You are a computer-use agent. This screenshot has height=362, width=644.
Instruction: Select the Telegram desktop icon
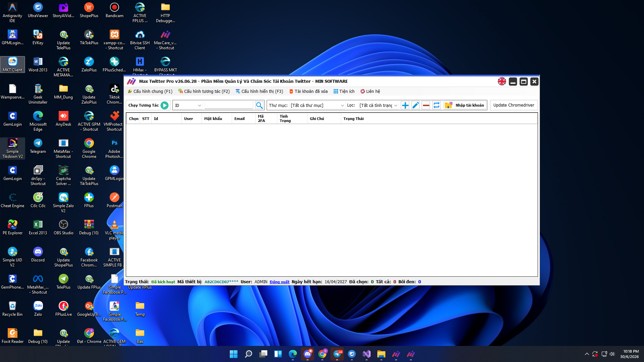pyautogui.click(x=38, y=146)
